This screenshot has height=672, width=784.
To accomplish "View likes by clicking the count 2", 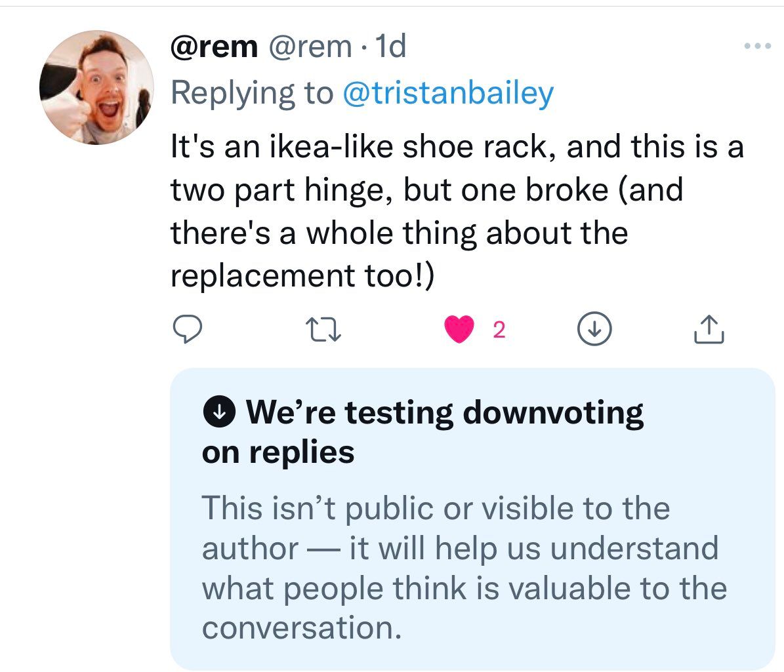I will 499,330.
